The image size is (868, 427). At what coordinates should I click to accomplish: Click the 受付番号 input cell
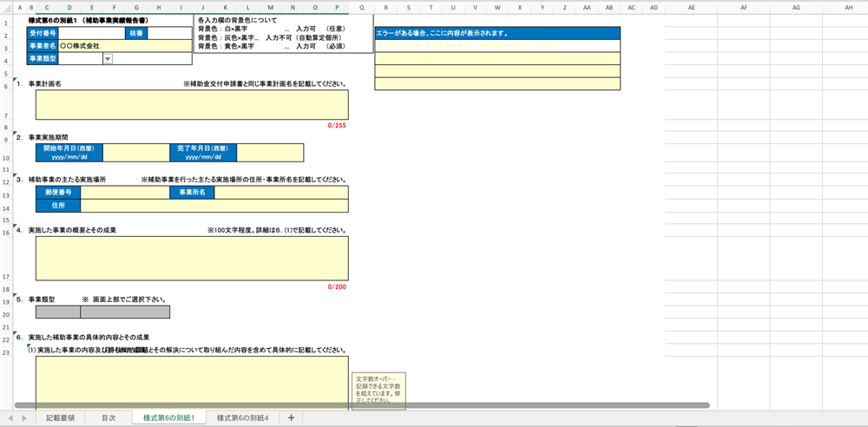(92, 33)
